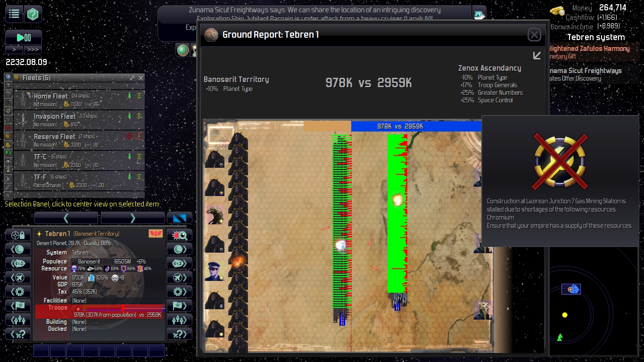This screenshot has width=644, height=362.
Task: Click the previous star-flag cycle button
Action: (18, 306)
